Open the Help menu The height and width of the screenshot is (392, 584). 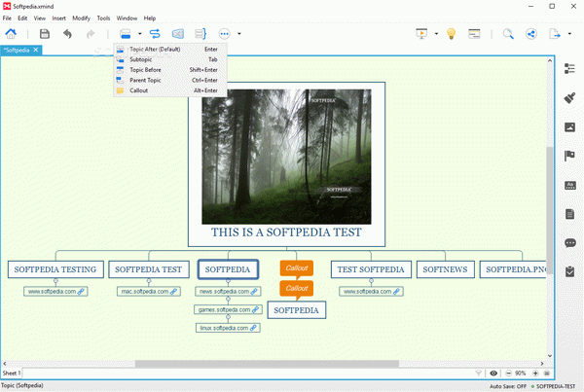(x=150, y=18)
